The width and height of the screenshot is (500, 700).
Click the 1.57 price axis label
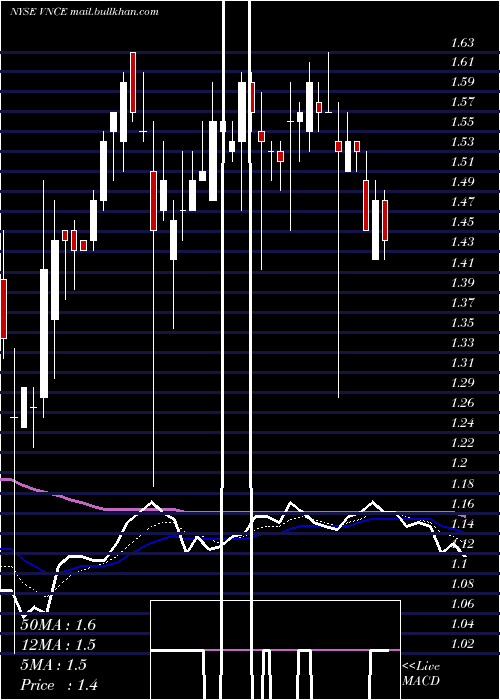coord(462,102)
